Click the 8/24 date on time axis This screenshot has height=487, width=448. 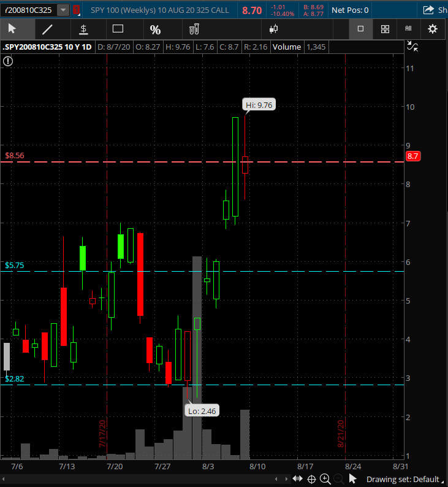pos(353,467)
